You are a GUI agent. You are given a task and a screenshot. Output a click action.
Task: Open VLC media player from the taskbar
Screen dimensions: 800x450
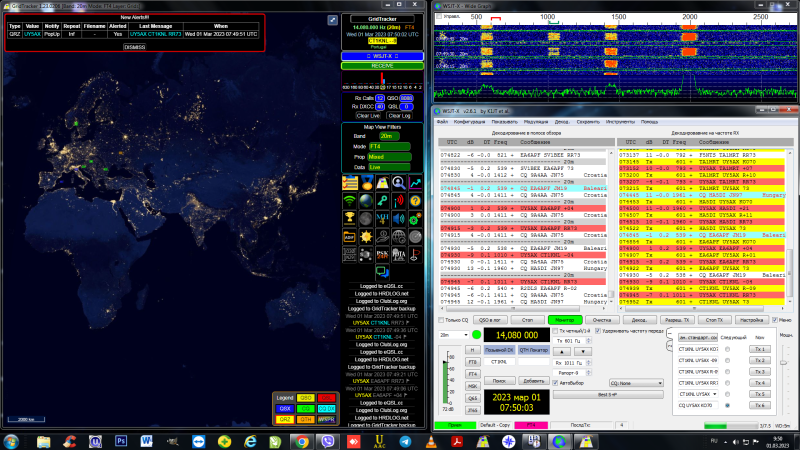431,441
